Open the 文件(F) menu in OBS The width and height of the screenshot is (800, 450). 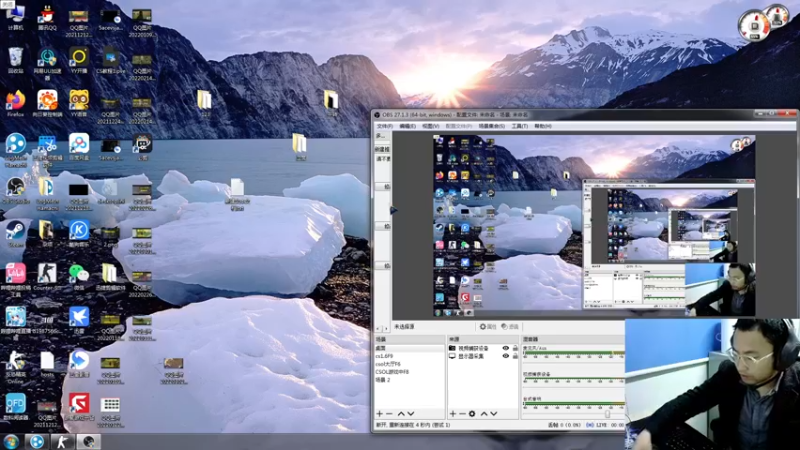(x=384, y=126)
